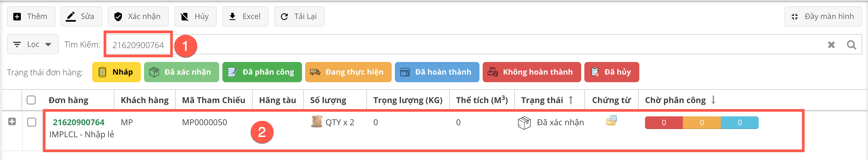Image resolution: width=868 pixels, height=160 pixels.
Task: Click the Tải Lại reload button
Action: pyautogui.click(x=299, y=16)
